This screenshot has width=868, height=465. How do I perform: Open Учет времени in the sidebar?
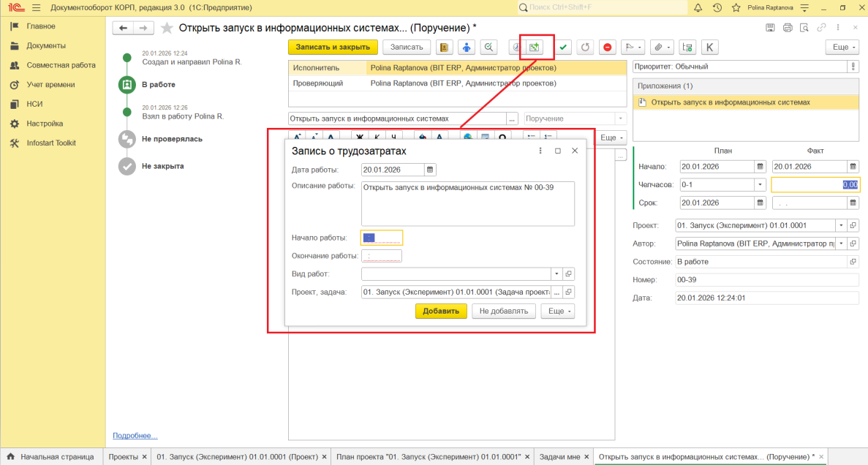(x=50, y=85)
